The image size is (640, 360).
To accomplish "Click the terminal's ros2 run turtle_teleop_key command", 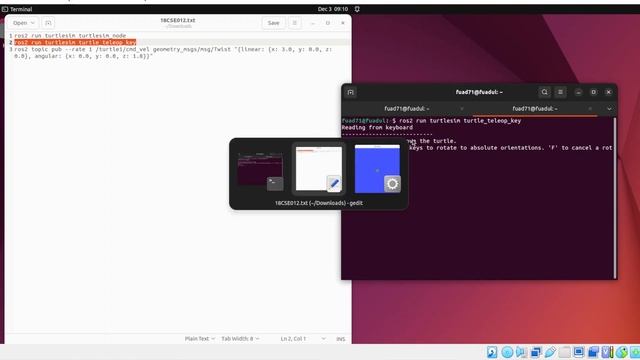I will tap(460, 121).
